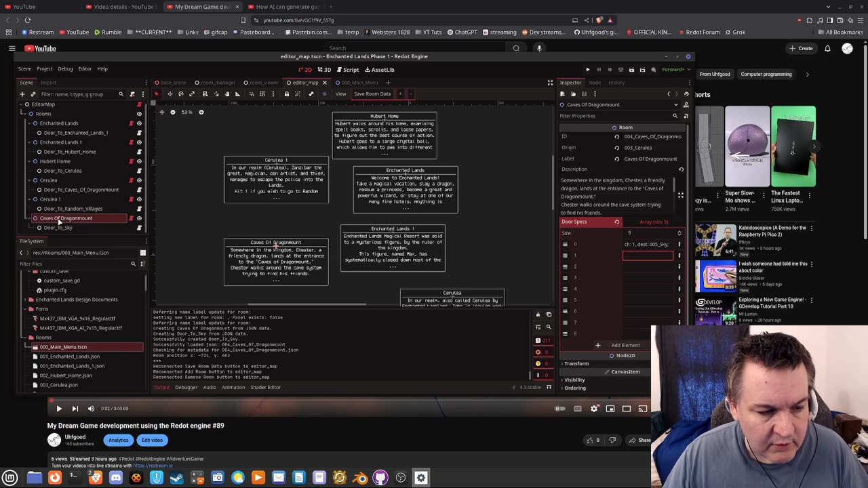Click the Edit video button
This screenshot has height=488, width=868.
pyautogui.click(x=152, y=440)
